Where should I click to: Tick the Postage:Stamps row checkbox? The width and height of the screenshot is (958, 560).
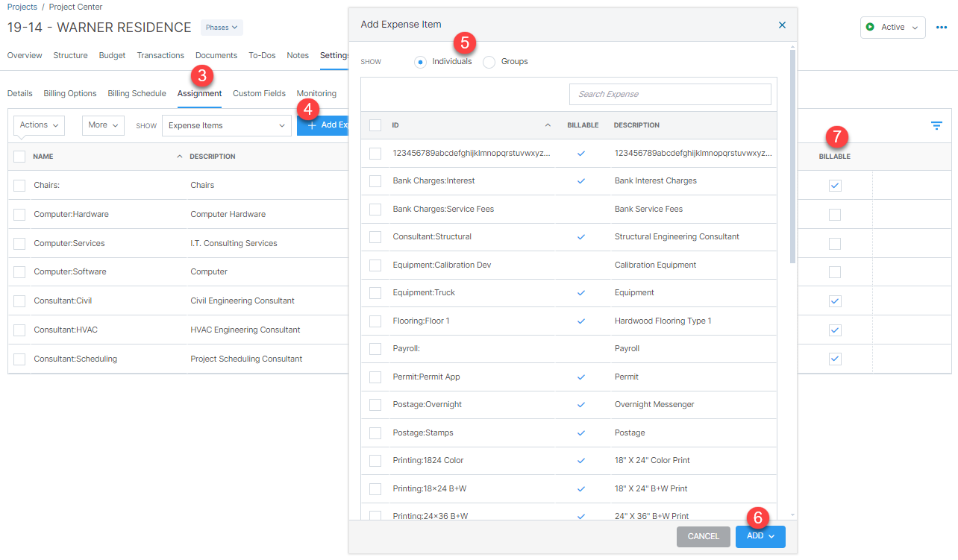(x=375, y=433)
